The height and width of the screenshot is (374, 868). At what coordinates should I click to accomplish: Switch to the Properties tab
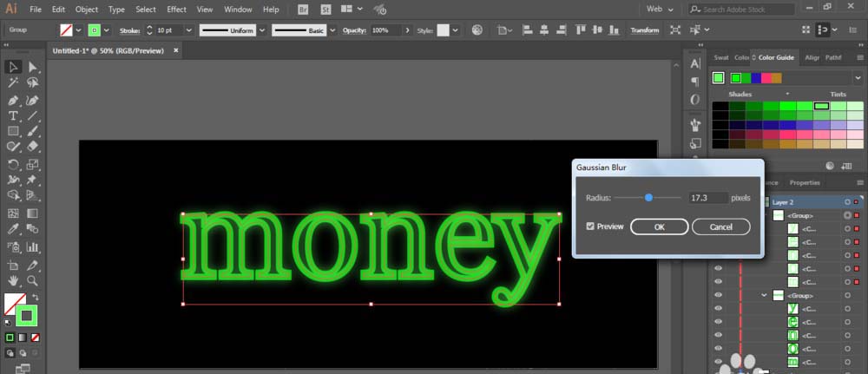805,182
